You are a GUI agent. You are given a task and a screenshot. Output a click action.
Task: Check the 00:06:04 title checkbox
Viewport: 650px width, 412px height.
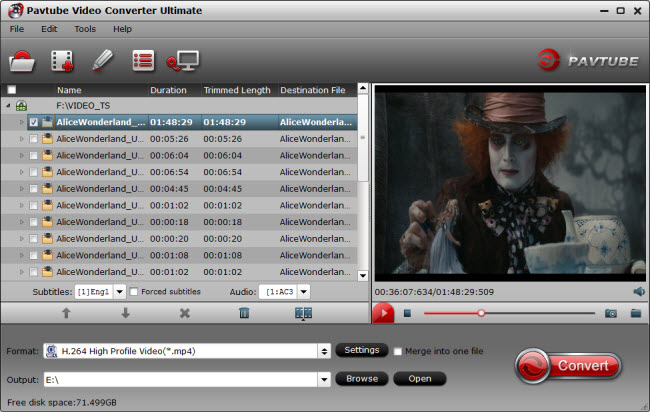34,155
